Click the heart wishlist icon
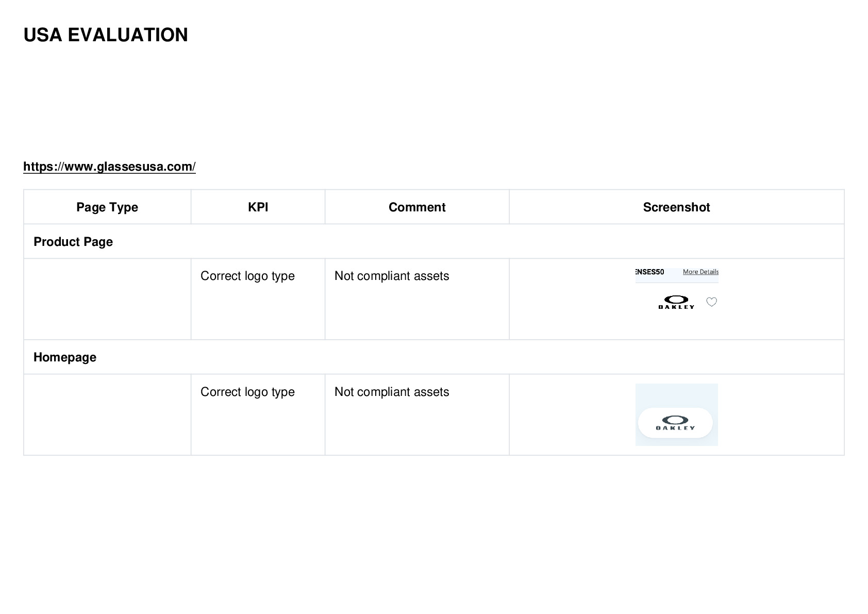This screenshot has height=614, width=868. pos(711,302)
